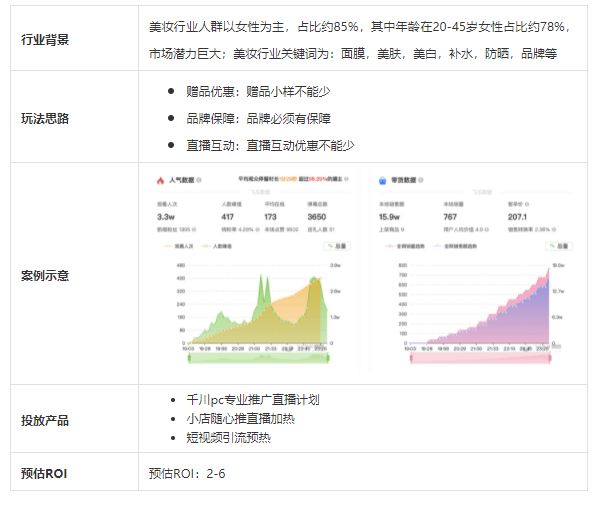
Task: Click the right handle of the green range slider
Action: pyautogui.click(x=328, y=358)
